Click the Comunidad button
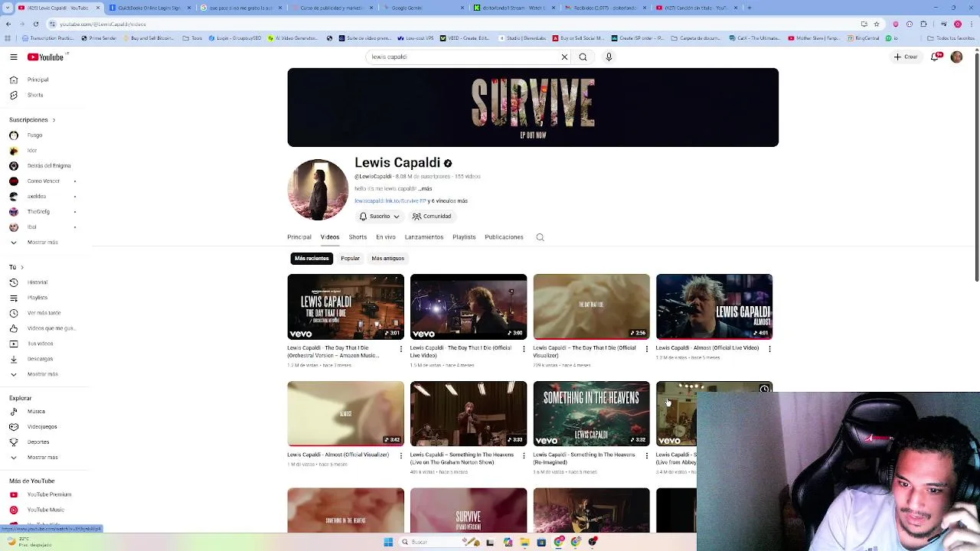Image resolution: width=980 pixels, height=551 pixels. click(432, 217)
